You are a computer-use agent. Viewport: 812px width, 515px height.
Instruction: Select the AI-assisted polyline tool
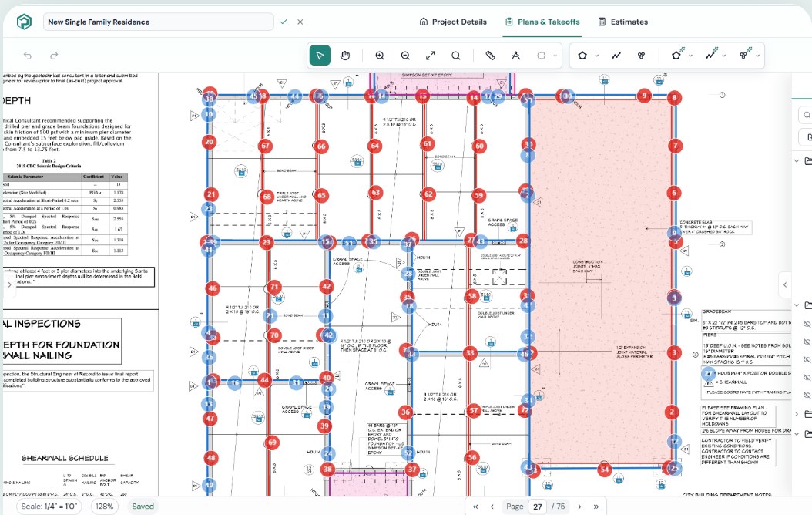click(x=712, y=54)
